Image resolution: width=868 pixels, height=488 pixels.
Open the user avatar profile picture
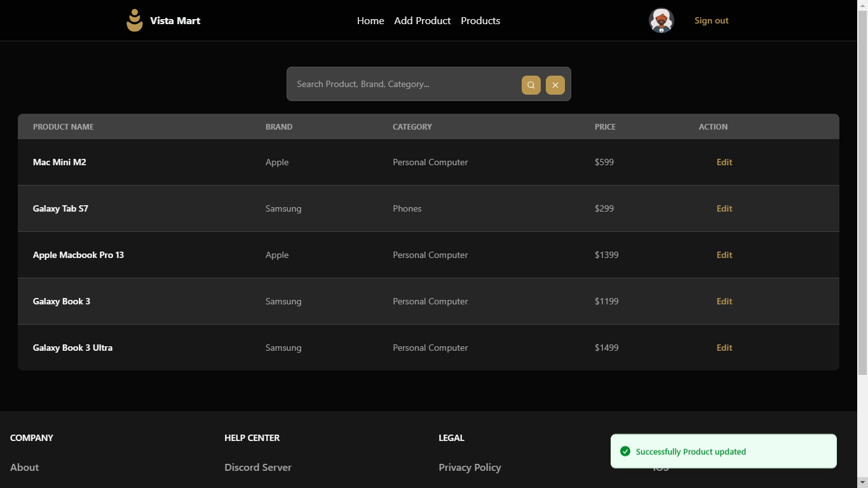[661, 20]
